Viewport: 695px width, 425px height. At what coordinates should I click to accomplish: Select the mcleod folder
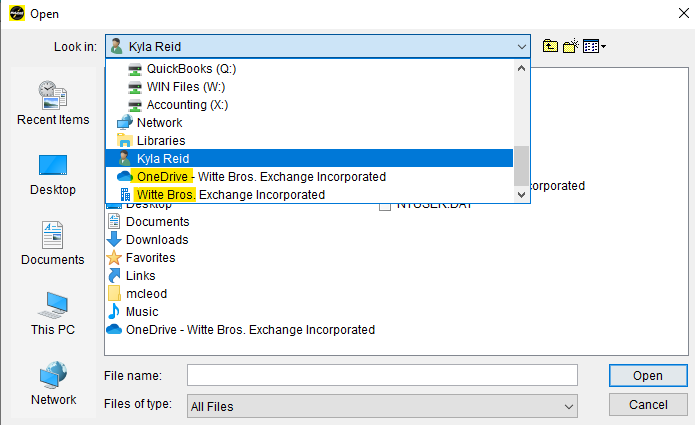(137, 293)
